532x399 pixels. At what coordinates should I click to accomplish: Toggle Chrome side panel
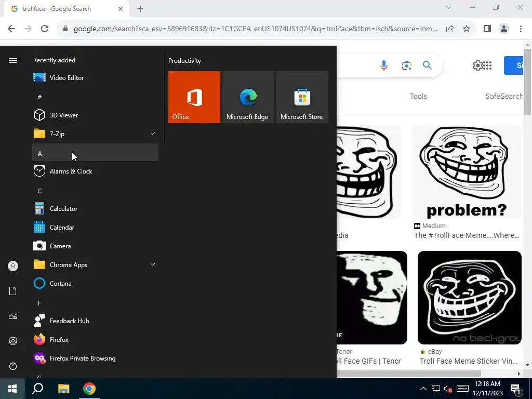[x=487, y=29]
